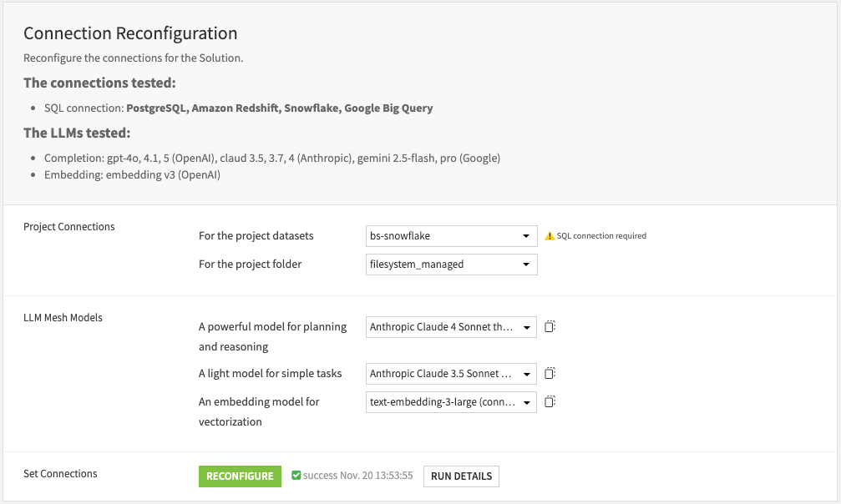Viewport: 841px width, 504px height.
Task: Click the Connection Reconfiguration title
Action: [x=129, y=33]
